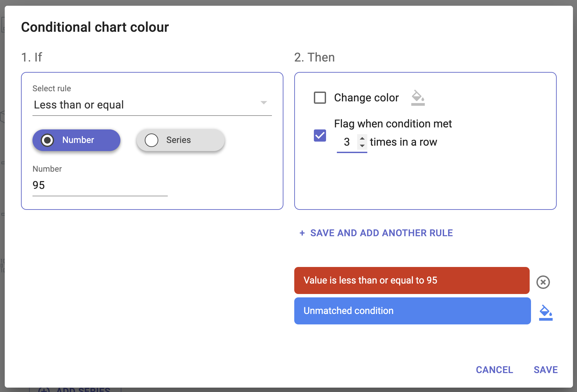
Task: Click the Save button
Action: (x=546, y=370)
